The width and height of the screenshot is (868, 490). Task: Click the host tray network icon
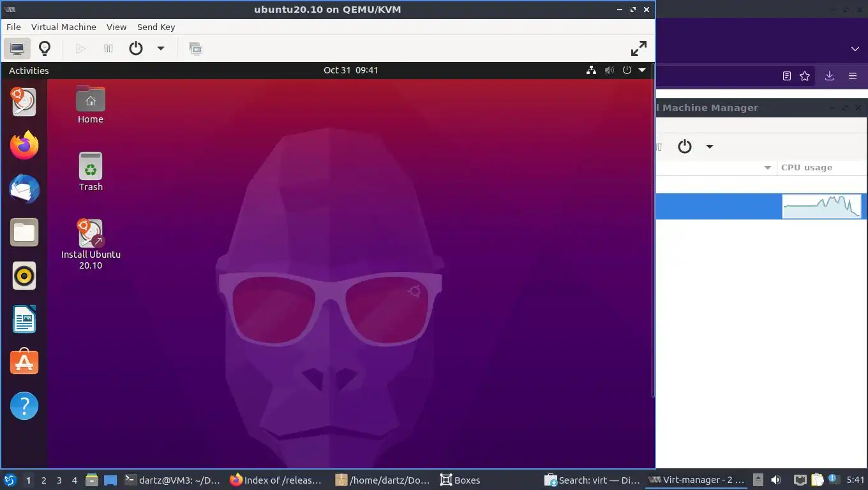click(x=800, y=480)
